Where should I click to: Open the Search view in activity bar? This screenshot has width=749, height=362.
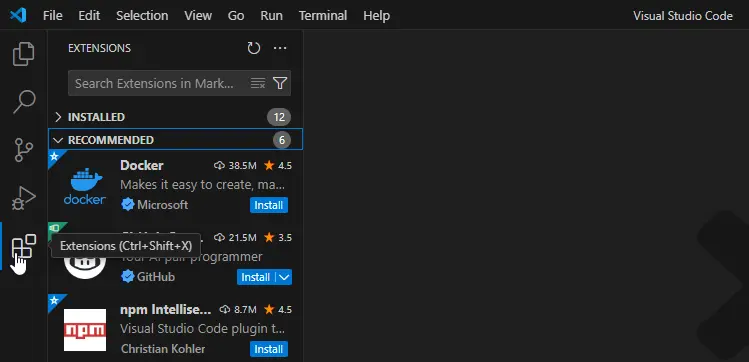(x=23, y=102)
